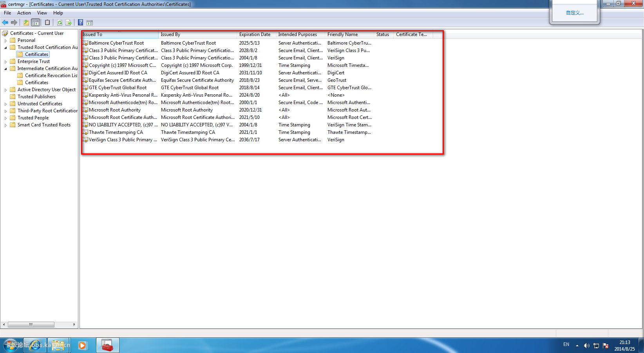Toggle the Show/Hide Action Pane toolbar button
The width and height of the screenshot is (644, 353).
tap(90, 23)
